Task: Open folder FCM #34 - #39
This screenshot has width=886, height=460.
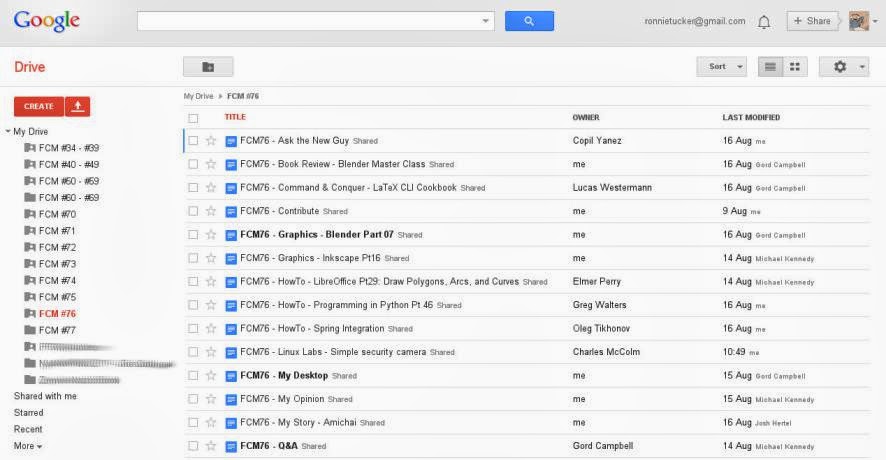Action: coord(69,148)
